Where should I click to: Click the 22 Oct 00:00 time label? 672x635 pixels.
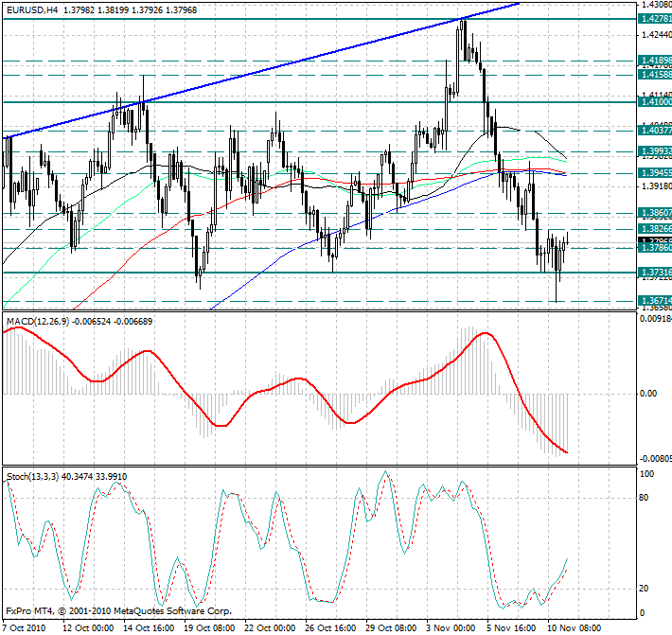(x=270, y=628)
